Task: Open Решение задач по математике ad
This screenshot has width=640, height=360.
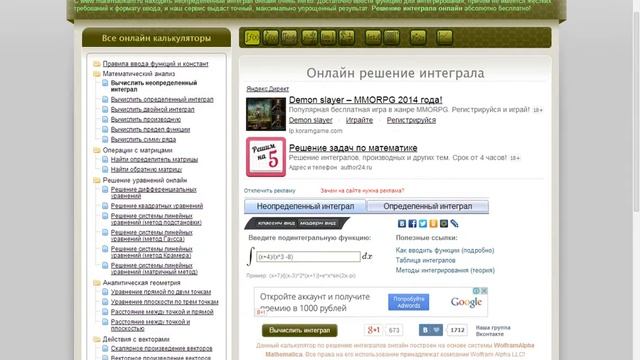Action: [x=353, y=148]
